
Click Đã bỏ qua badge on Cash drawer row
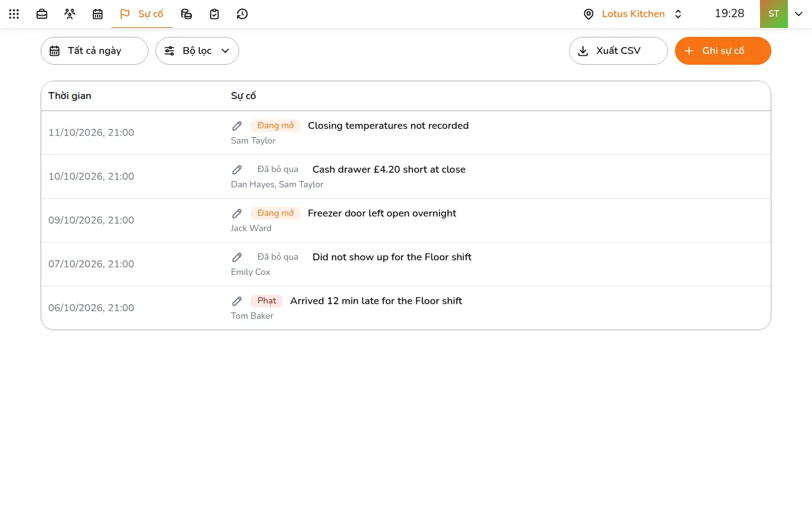[x=278, y=170]
